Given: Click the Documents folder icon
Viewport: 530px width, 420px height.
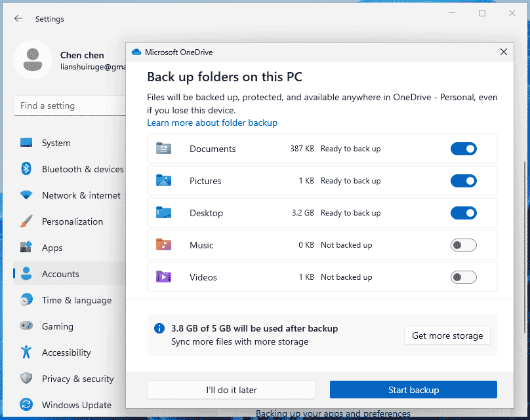Looking at the screenshot, I should coord(164,149).
